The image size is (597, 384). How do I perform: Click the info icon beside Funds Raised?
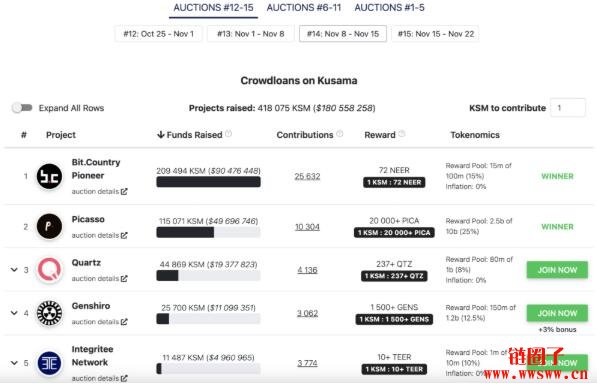coord(228,134)
